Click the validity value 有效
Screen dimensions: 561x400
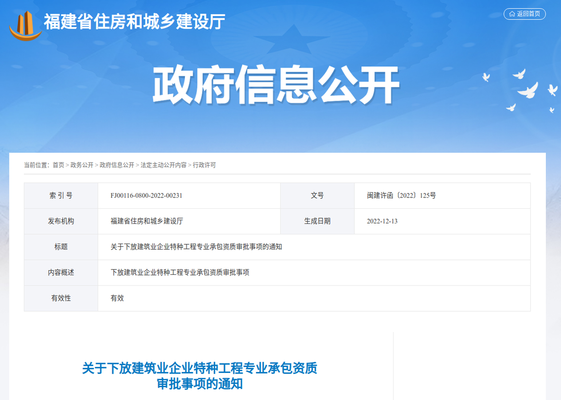117,298
